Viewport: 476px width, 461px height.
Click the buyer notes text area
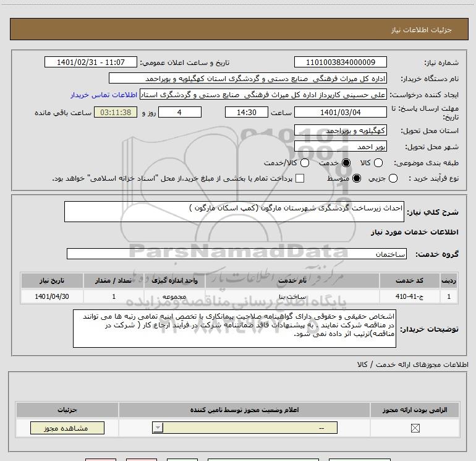pos(234,329)
